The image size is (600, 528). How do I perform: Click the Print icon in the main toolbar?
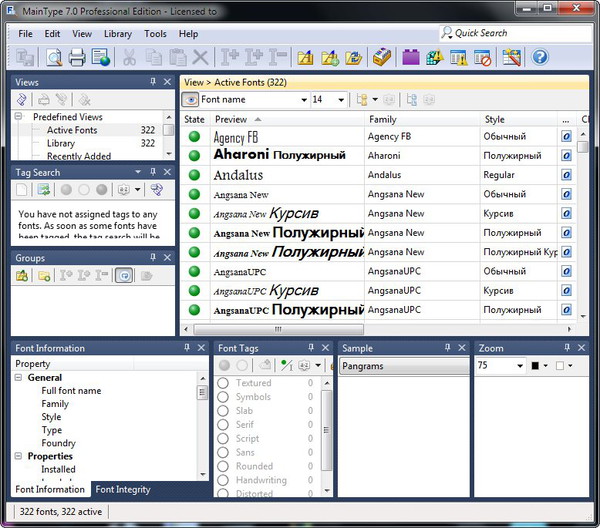click(77, 58)
